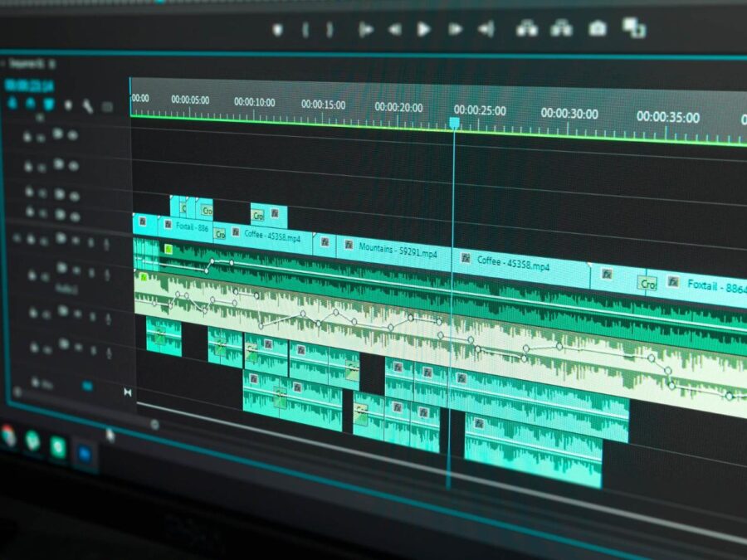Step forward one frame
Image resolution: width=747 pixels, height=560 pixels.
(x=456, y=30)
